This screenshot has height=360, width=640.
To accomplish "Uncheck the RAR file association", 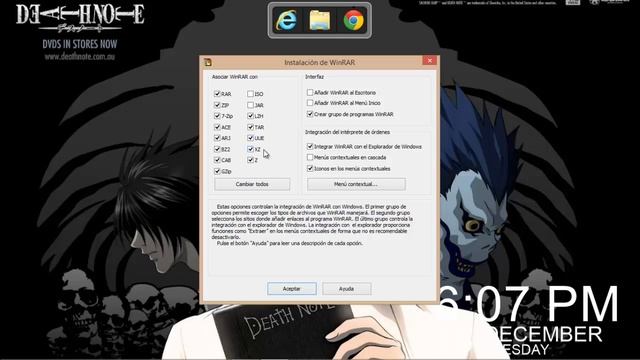I will coord(217,94).
